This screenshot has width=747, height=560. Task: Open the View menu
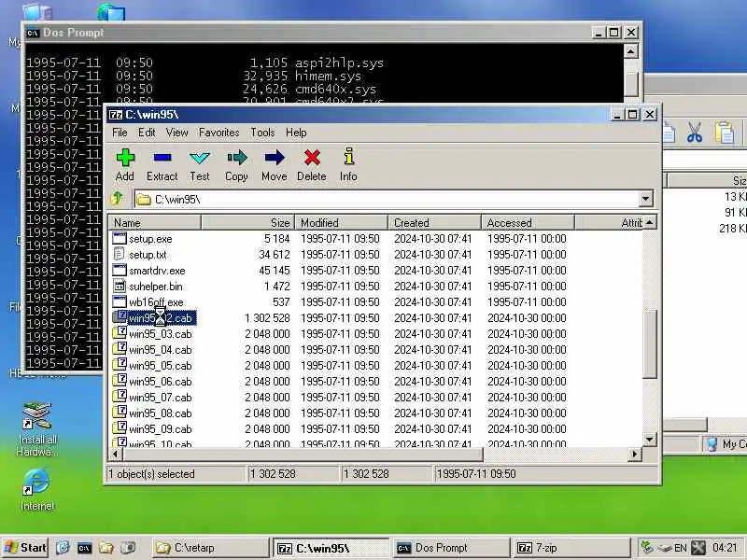coord(176,133)
